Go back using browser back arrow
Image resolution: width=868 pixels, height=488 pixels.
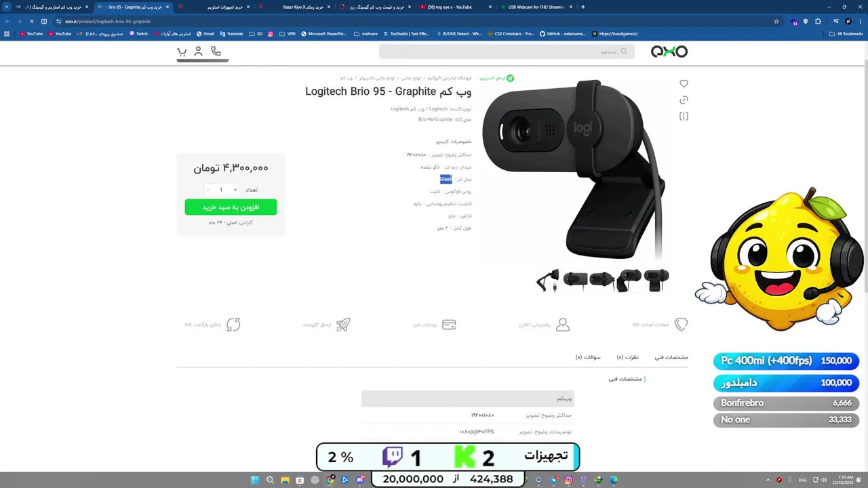pos(7,22)
